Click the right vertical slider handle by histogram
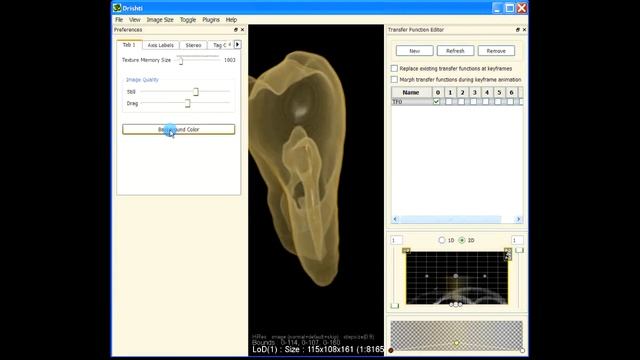This screenshot has height=360, width=640. click(519, 250)
